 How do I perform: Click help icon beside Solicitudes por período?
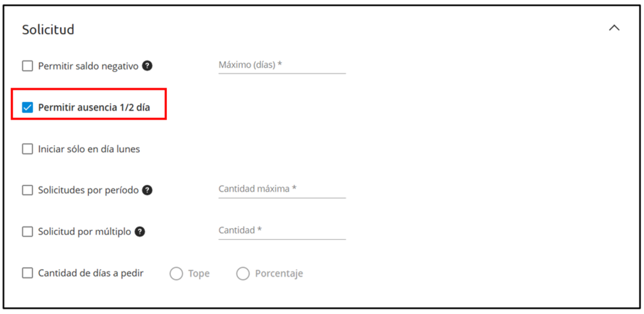(148, 190)
